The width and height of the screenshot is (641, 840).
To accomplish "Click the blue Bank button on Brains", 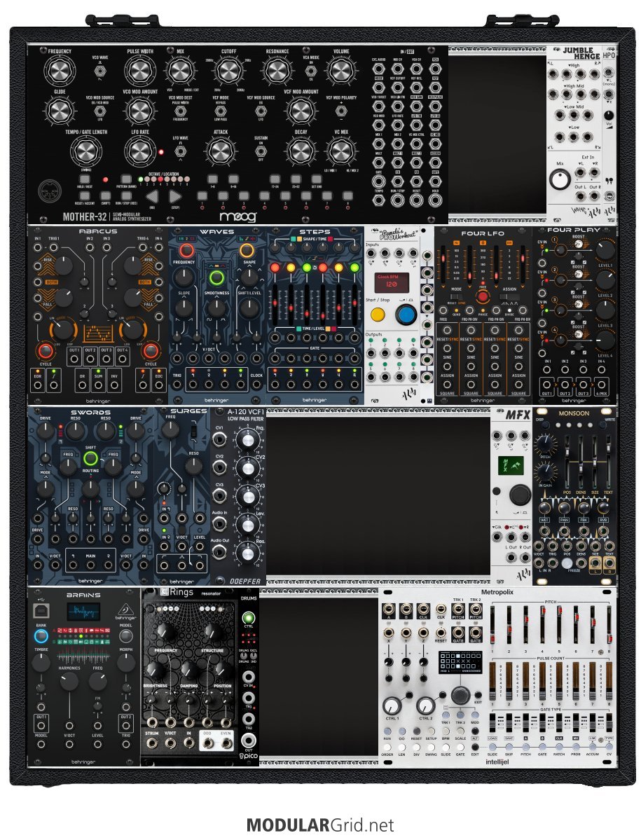I will point(41,636).
